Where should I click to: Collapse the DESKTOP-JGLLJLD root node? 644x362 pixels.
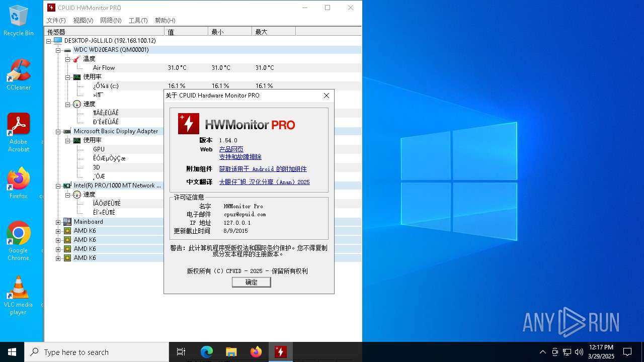(x=49, y=41)
